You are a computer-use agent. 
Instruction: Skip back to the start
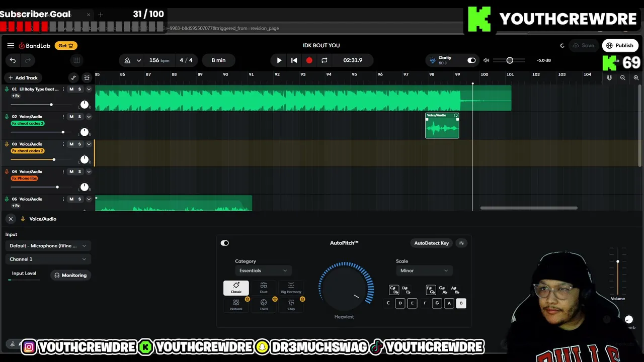[x=294, y=60]
